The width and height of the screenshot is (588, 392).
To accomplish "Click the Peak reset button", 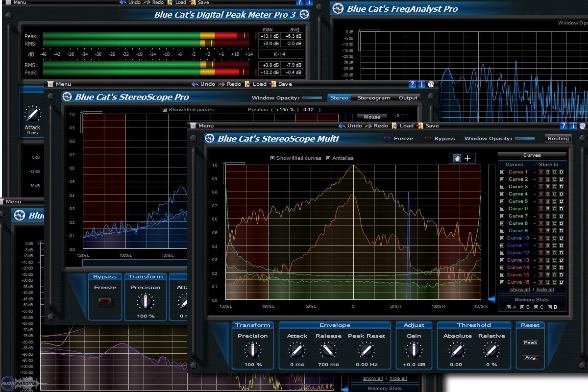I will (530, 343).
